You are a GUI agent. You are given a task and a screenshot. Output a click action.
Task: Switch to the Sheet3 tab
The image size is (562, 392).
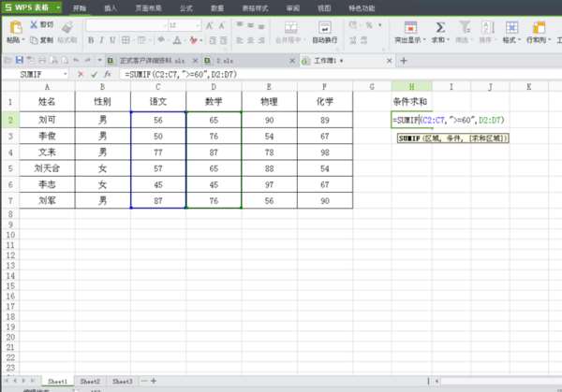[122, 382]
